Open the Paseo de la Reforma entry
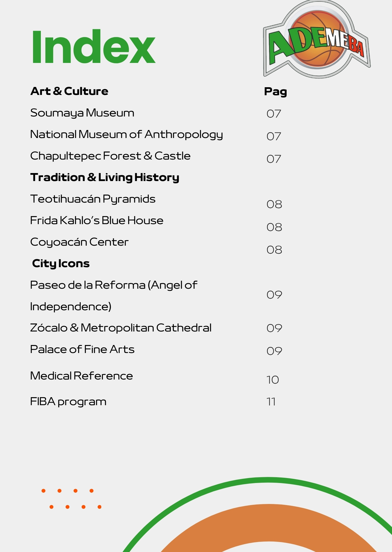 [114, 285]
